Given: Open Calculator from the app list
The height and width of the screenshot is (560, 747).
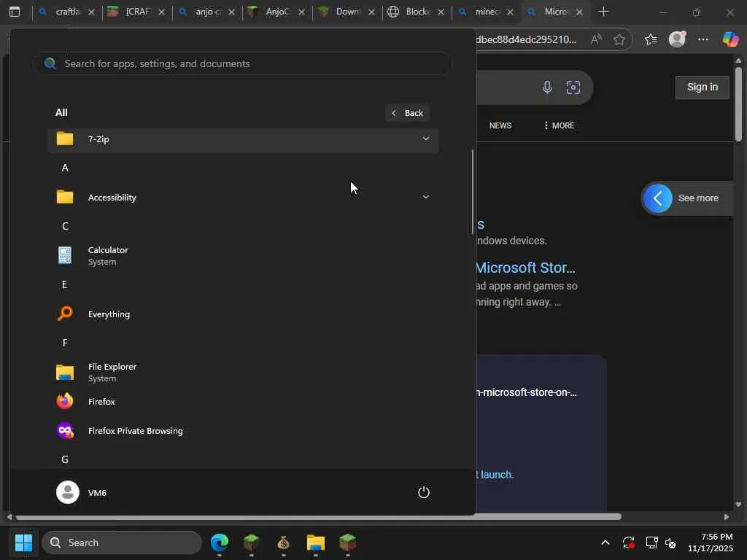Looking at the screenshot, I should click(x=243, y=256).
